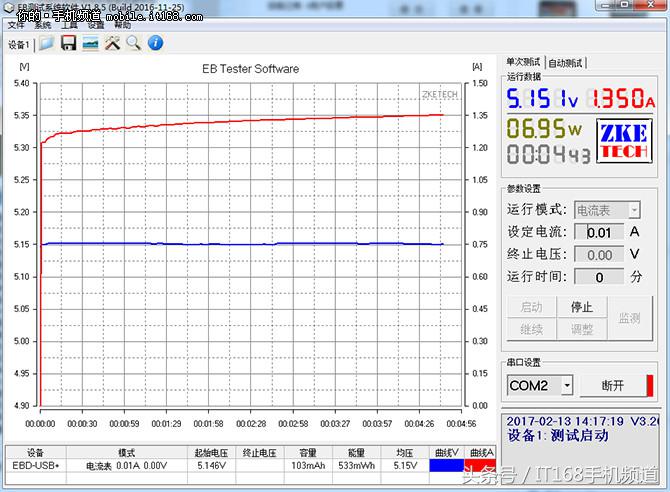Viewport: 670px width, 492px height.
Task: Open the 文件 menu
Action: pos(16,25)
